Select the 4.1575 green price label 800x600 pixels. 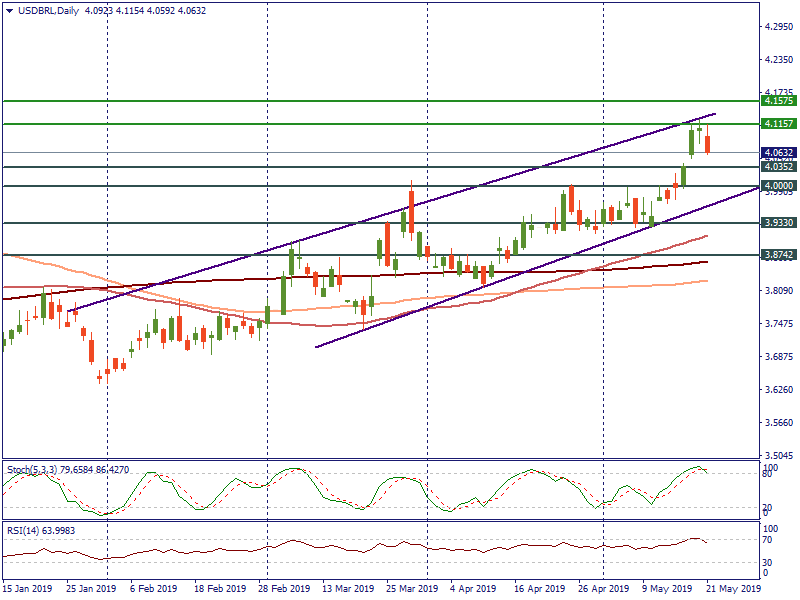[x=778, y=101]
